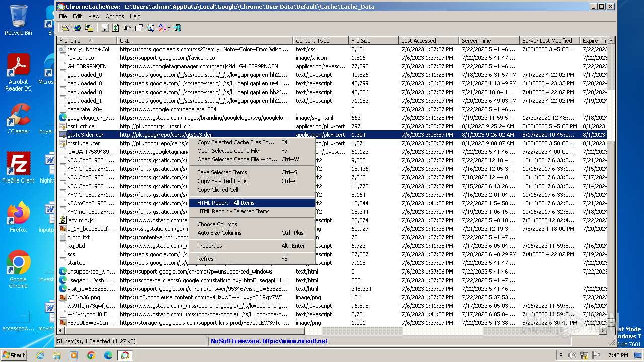
Task: Open the CCleaner desktop icon
Action: click(18, 119)
